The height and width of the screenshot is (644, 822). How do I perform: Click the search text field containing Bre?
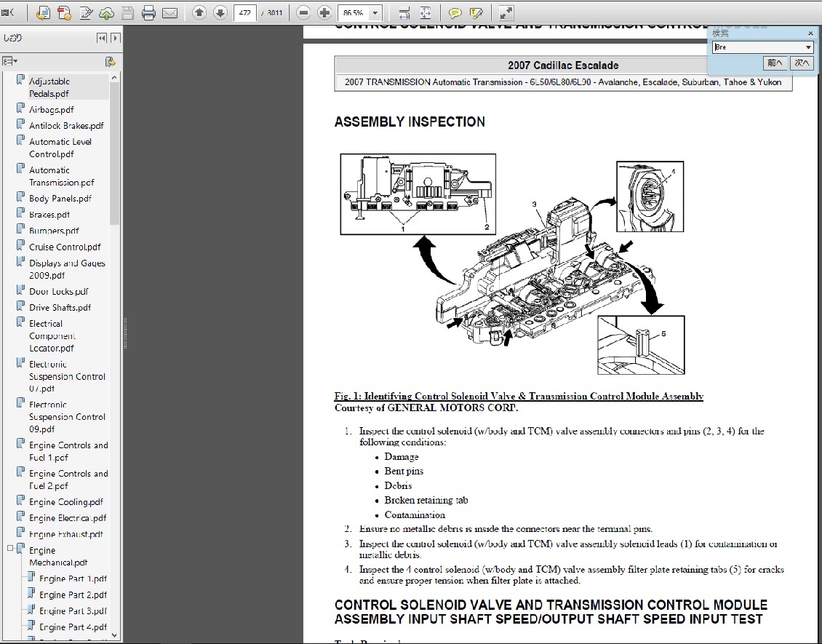pos(758,47)
